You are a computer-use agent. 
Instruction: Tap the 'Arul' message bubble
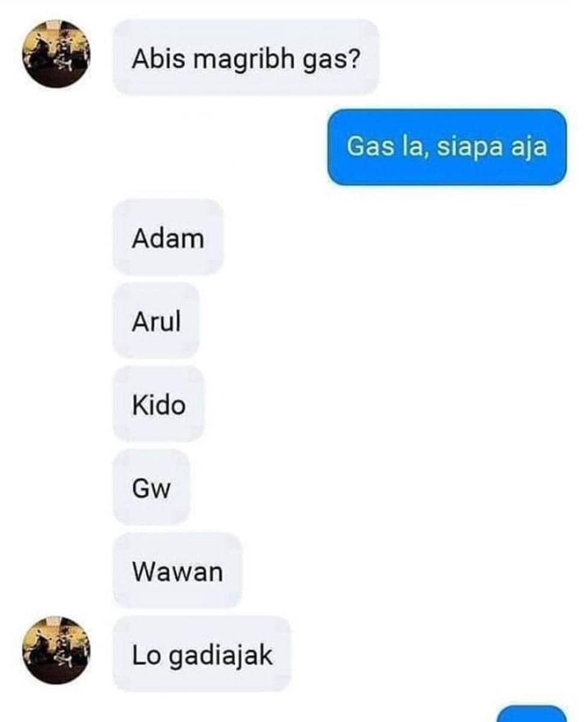point(156,321)
